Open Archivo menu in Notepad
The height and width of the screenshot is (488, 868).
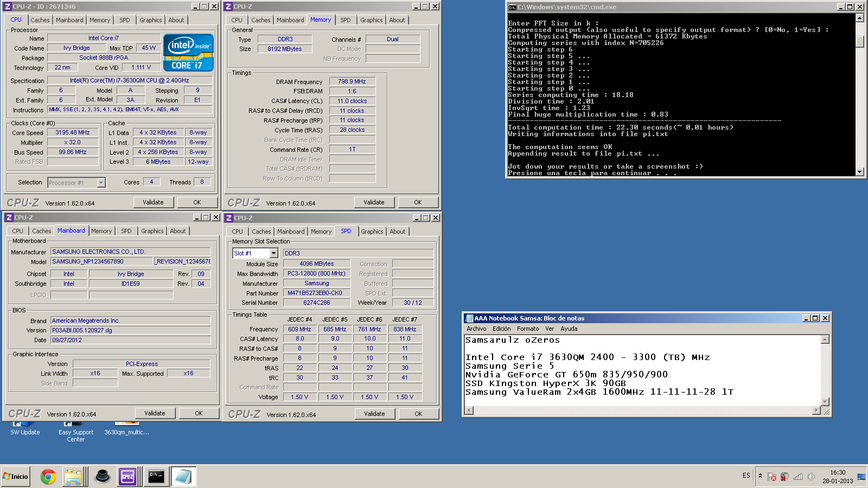coord(476,329)
